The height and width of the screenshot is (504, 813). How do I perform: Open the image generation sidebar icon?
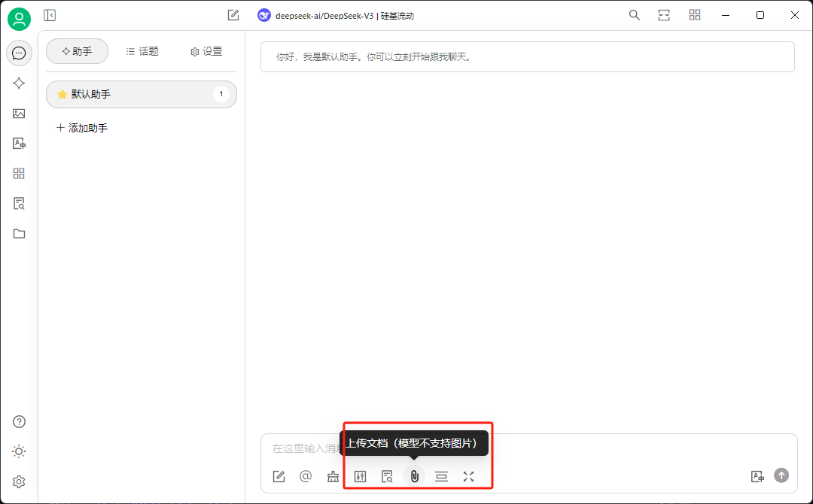click(x=19, y=114)
